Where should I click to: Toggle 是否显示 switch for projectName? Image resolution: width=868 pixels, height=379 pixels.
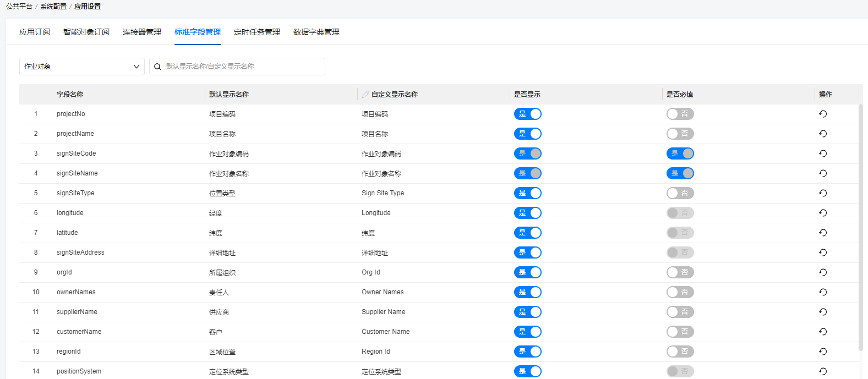point(527,134)
